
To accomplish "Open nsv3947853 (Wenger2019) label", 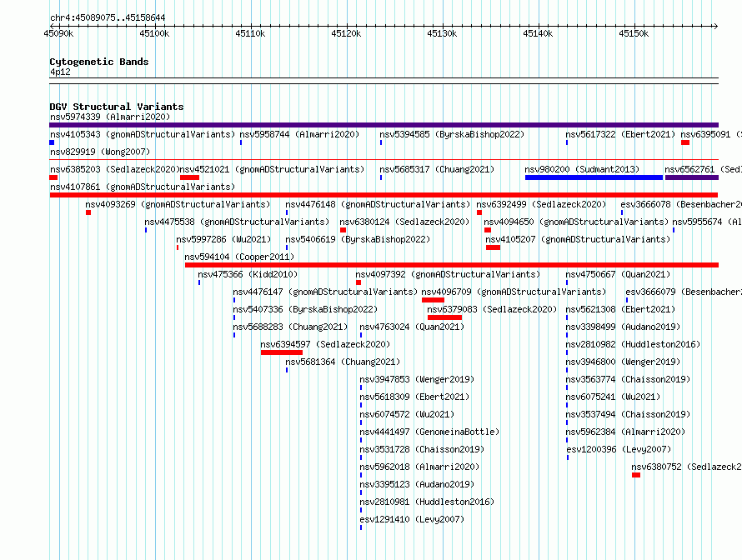I will [417, 379].
